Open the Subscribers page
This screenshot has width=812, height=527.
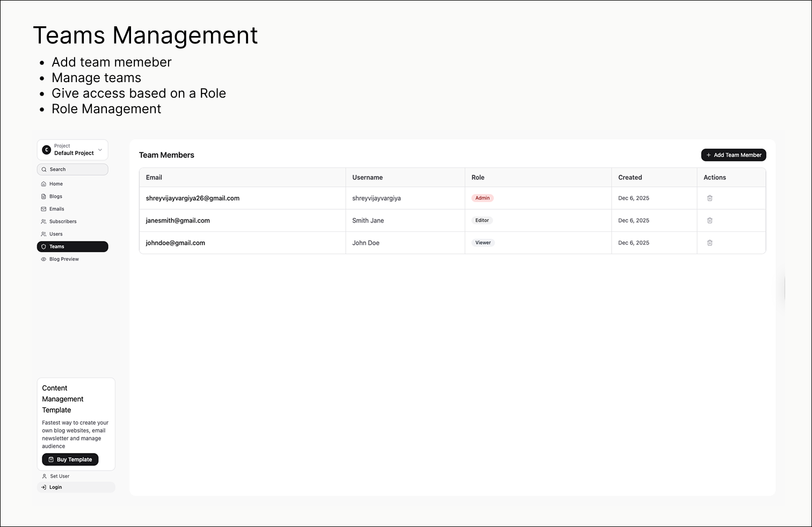click(63, 222)
